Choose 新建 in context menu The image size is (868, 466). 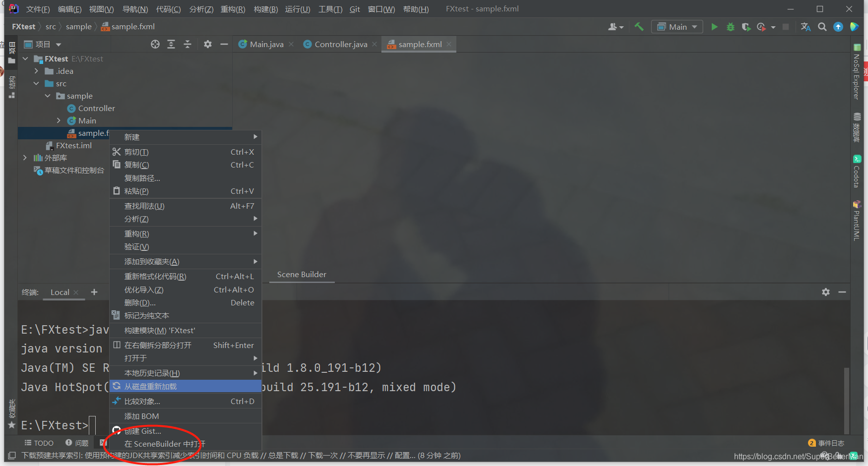click(x=186, y=137)
